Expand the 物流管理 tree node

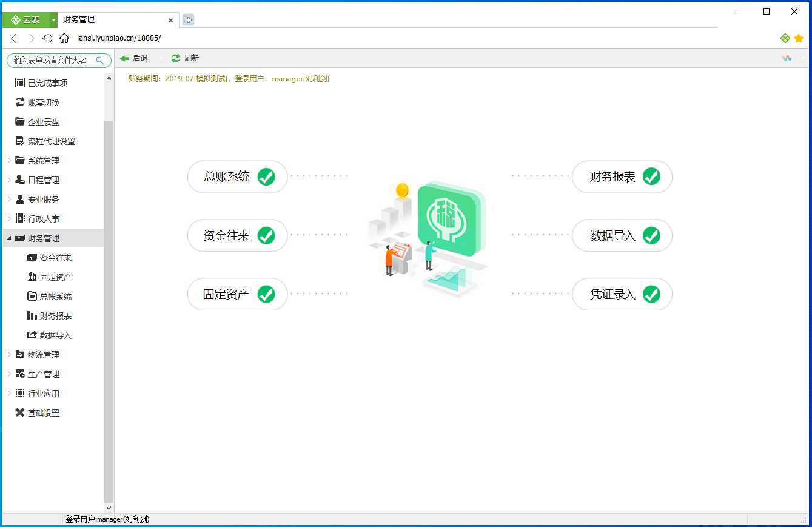(x=9, y=354)
